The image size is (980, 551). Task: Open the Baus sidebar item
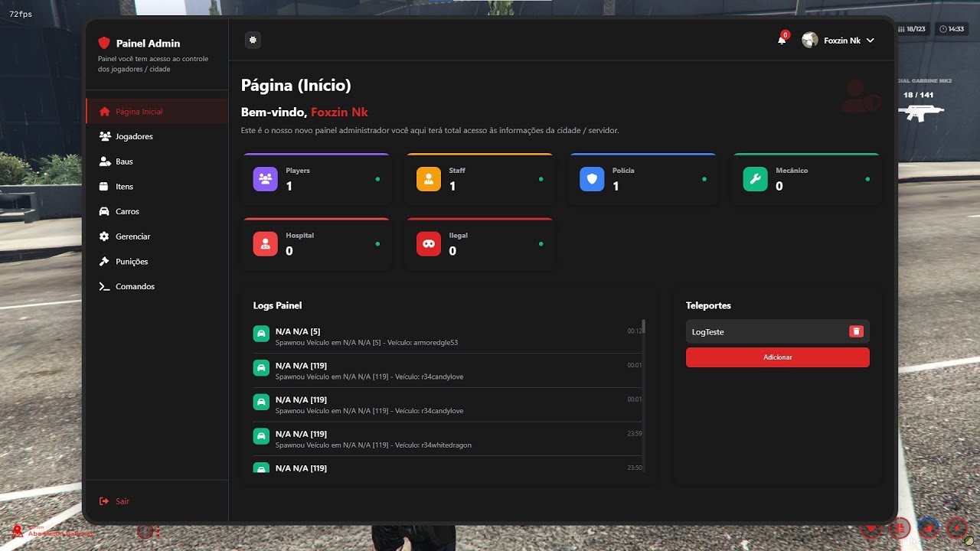tap(157, 161)
